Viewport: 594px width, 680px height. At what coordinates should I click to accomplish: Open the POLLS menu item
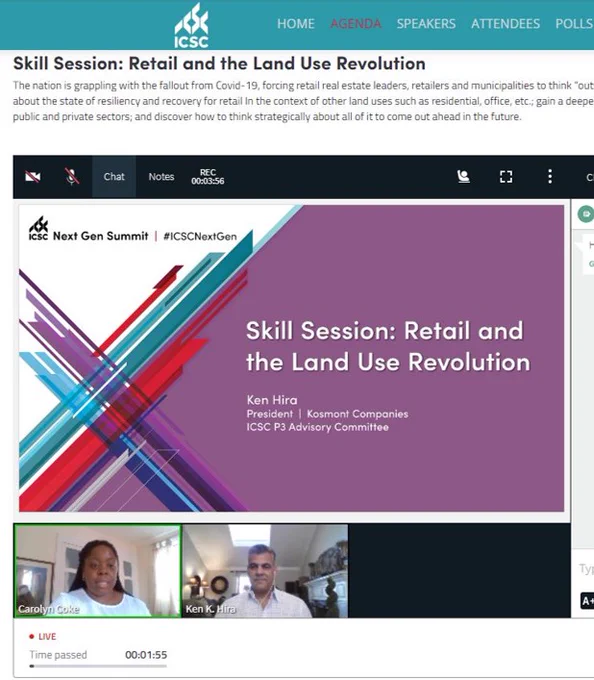pos(574,23)
